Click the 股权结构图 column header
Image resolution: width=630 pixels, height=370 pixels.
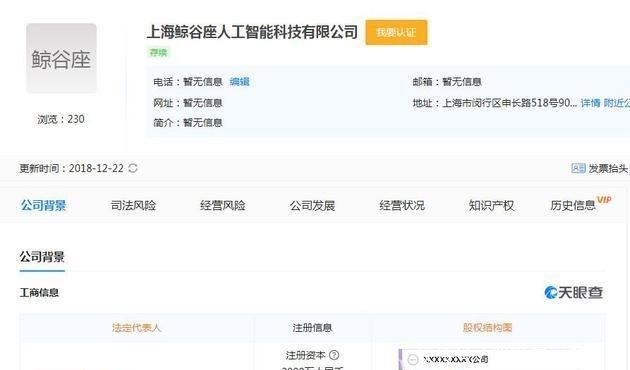coord(488,328)
